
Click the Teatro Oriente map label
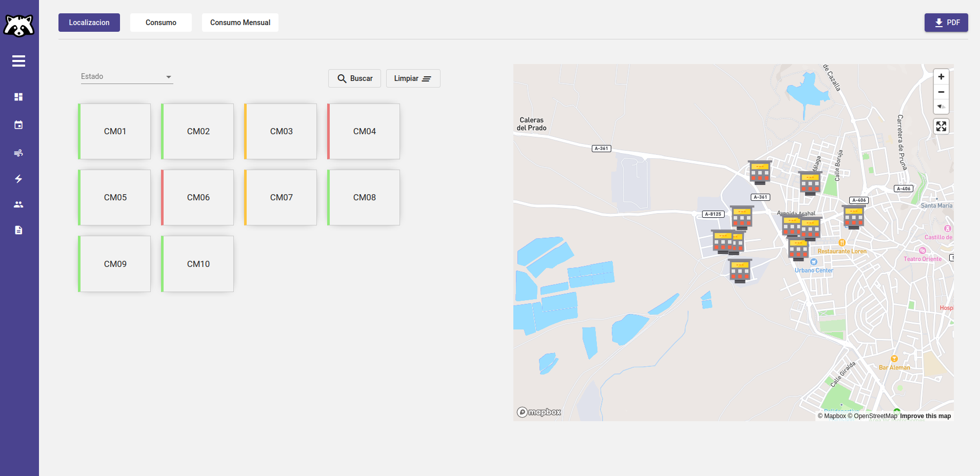pos(923,259)
